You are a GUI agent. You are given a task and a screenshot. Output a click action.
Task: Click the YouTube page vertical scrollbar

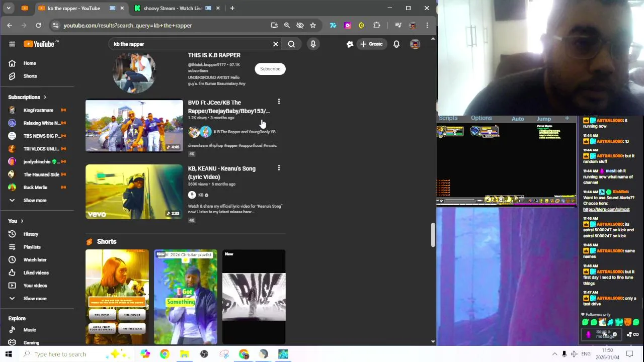click(x=433, y=235)
